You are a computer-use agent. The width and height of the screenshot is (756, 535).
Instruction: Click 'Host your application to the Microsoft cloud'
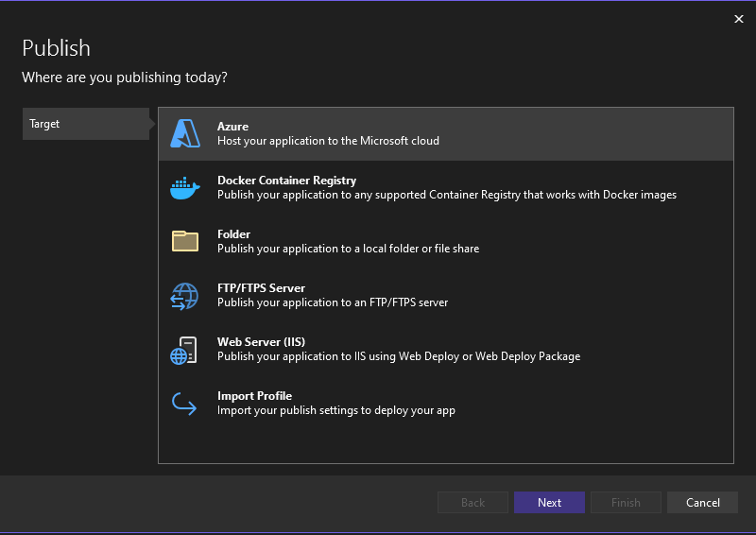328,141
